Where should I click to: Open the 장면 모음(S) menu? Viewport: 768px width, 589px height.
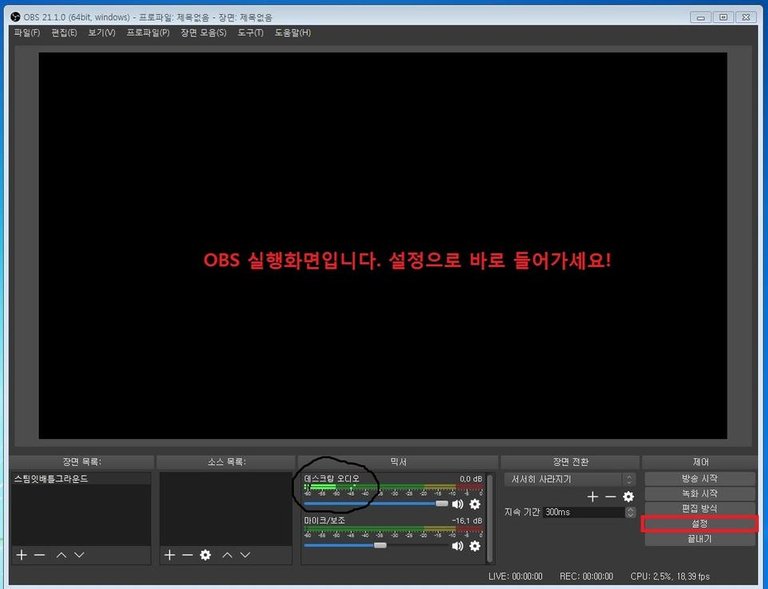(203, 33)
